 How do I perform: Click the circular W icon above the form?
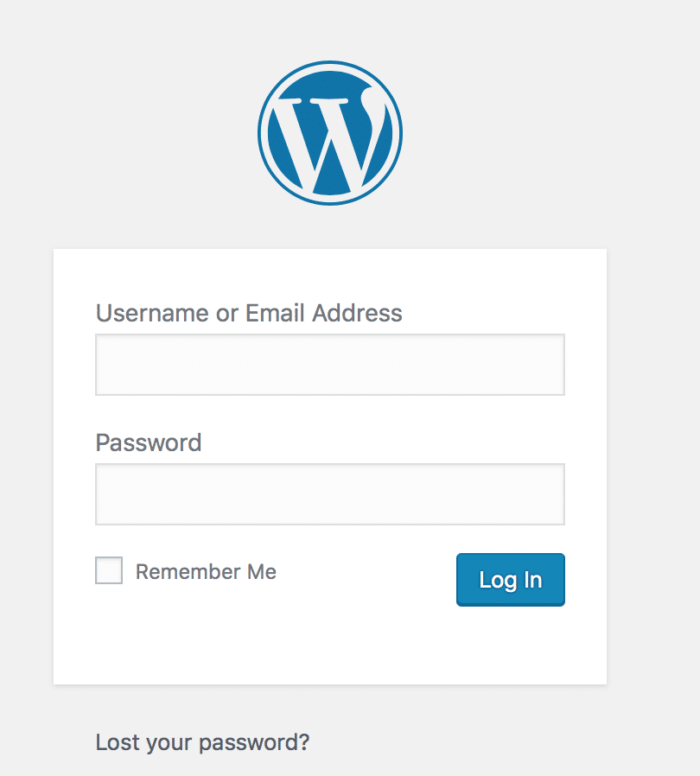(330, 133)
